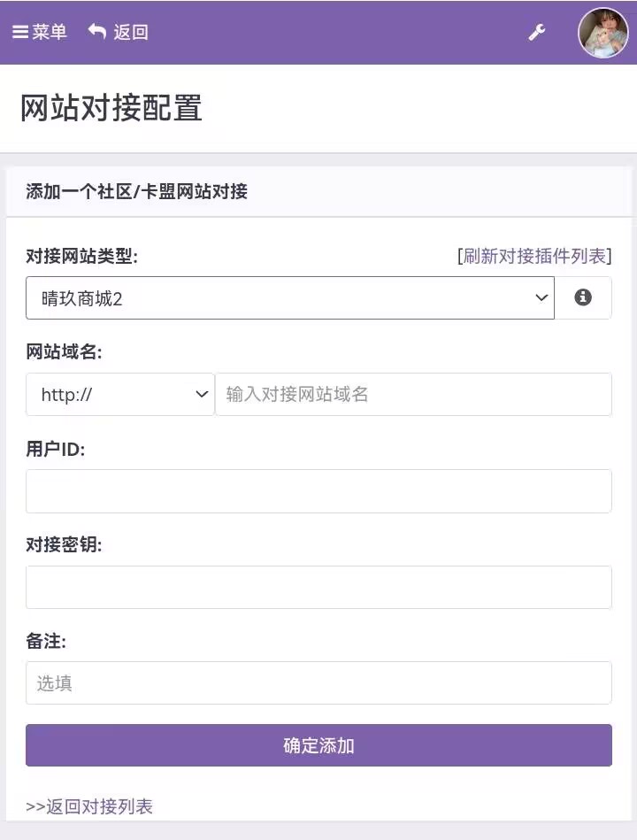Click the 用户ID: field label
Viewport: 637px width, 840px height.
pos(55,449)
